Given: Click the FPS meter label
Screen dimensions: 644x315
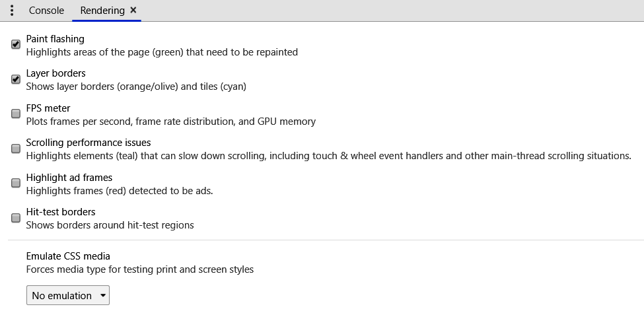Looking at the screenshot, I should (x=48, y=108).
